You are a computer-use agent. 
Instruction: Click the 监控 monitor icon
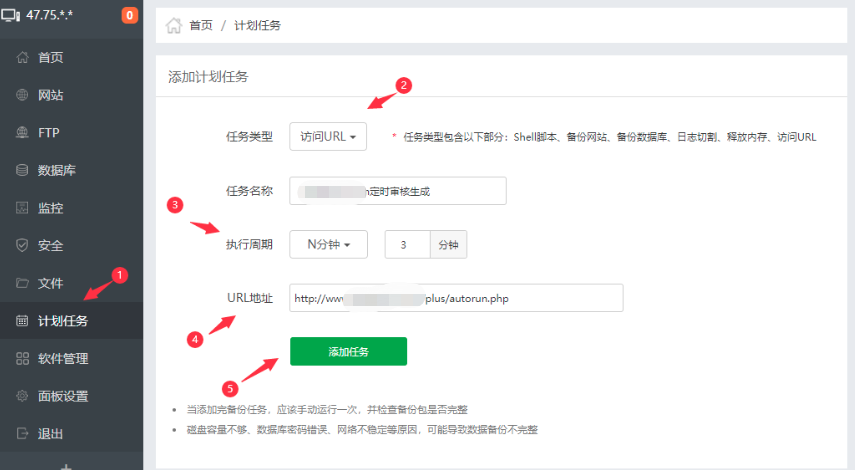[22, 208]
